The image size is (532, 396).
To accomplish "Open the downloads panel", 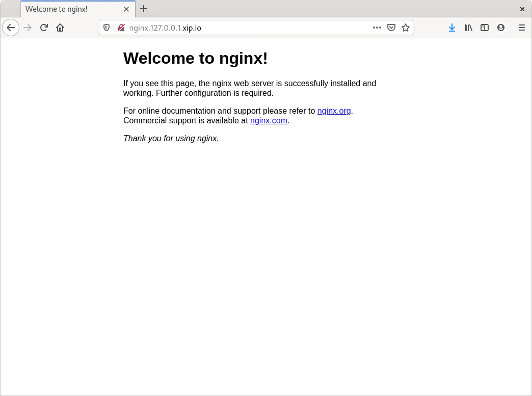I will (451, 28).
